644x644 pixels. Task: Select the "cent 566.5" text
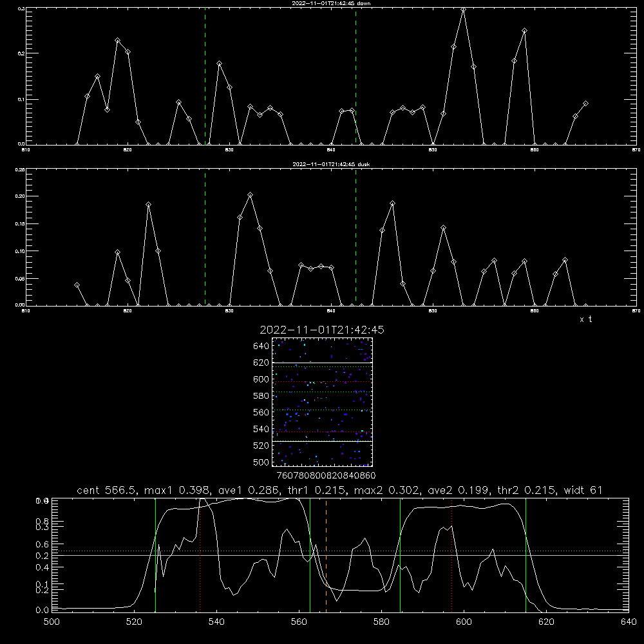point(107,490)
